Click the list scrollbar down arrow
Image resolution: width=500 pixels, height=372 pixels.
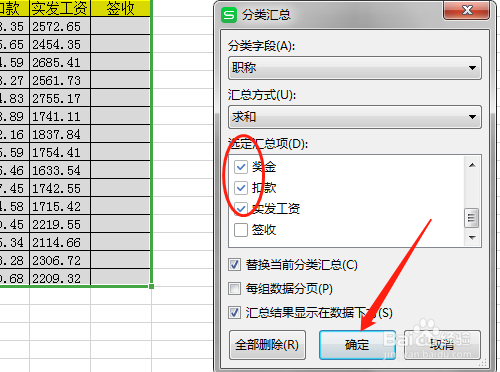pos(472,237)
